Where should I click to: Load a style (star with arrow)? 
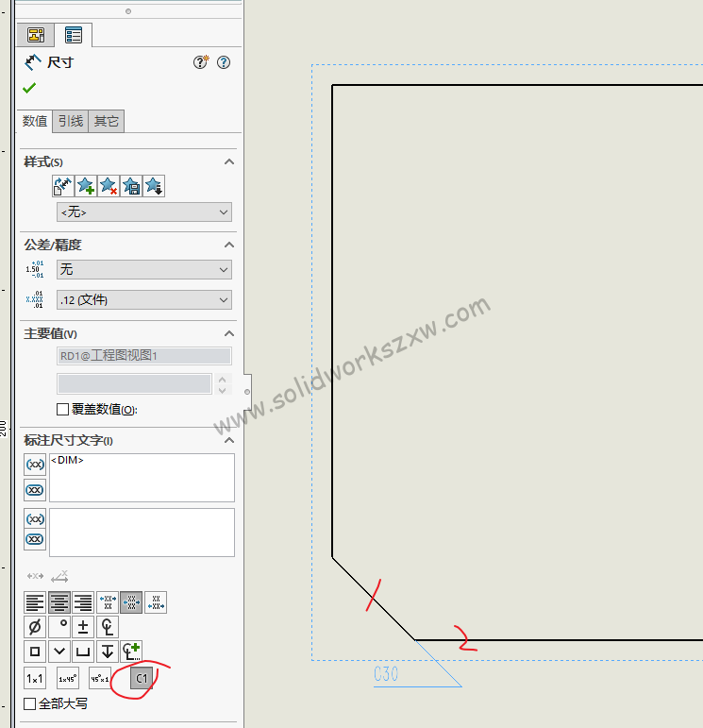tap(154, 186)
